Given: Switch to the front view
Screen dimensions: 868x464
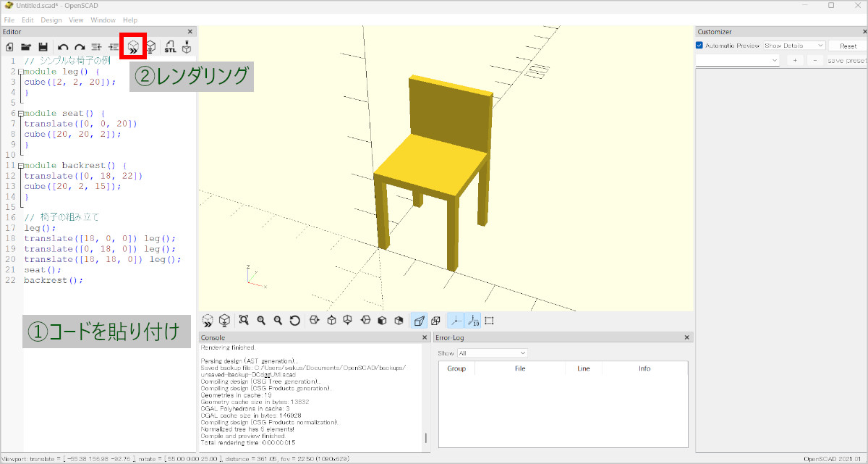Looking at the screenshot, I should click(x=382, y=321).
